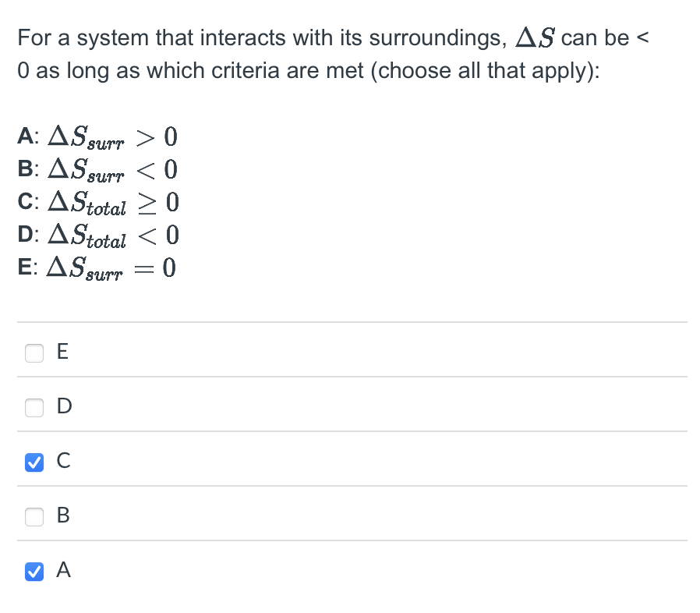Select answer D by clicking its label
This screenshot has width=700, height=613.
pyautogui.click(x=62, y=407)
